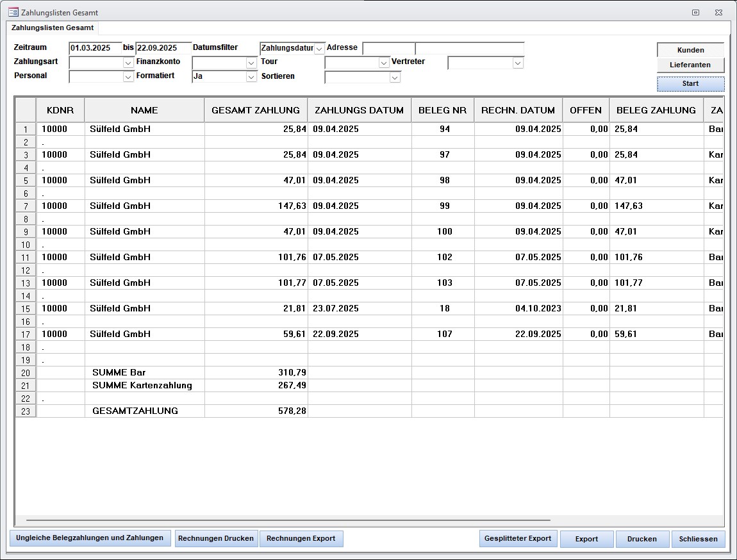Open the Vertreter dropdown
737x560 pixels.
tap(518, 63)
